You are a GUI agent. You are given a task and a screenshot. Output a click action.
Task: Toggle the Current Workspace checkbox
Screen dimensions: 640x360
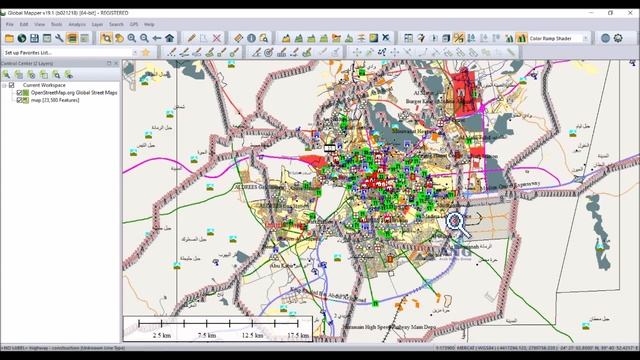click(x=11, y=85)
